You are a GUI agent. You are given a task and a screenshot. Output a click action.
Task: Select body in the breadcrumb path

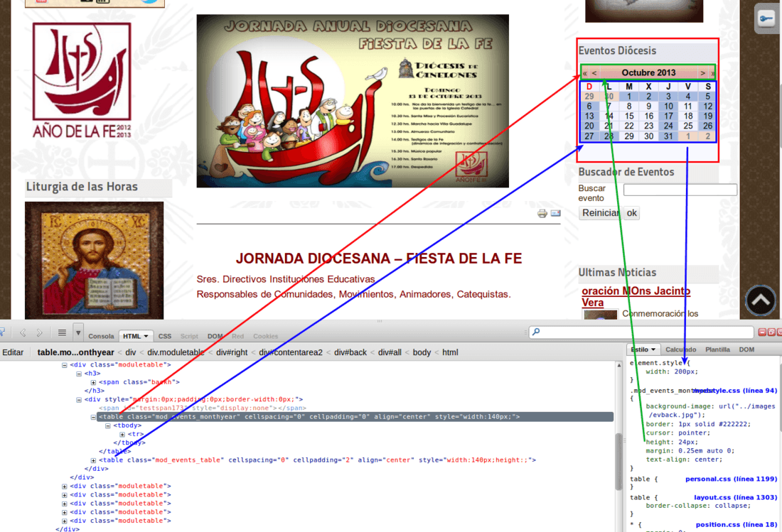pyautogui.click(x=422, y=352)
